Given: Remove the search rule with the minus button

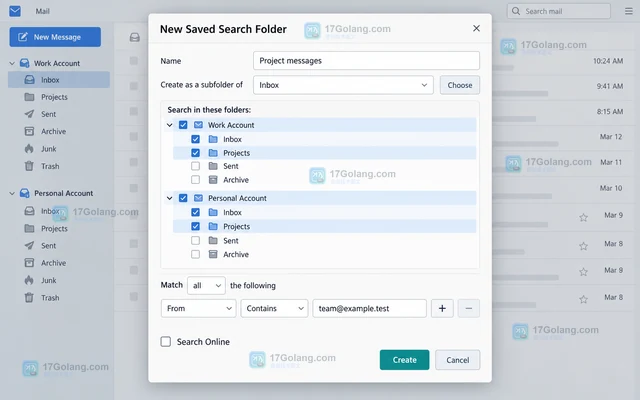Looking at the screenshot, I should [x=469, y=309].
